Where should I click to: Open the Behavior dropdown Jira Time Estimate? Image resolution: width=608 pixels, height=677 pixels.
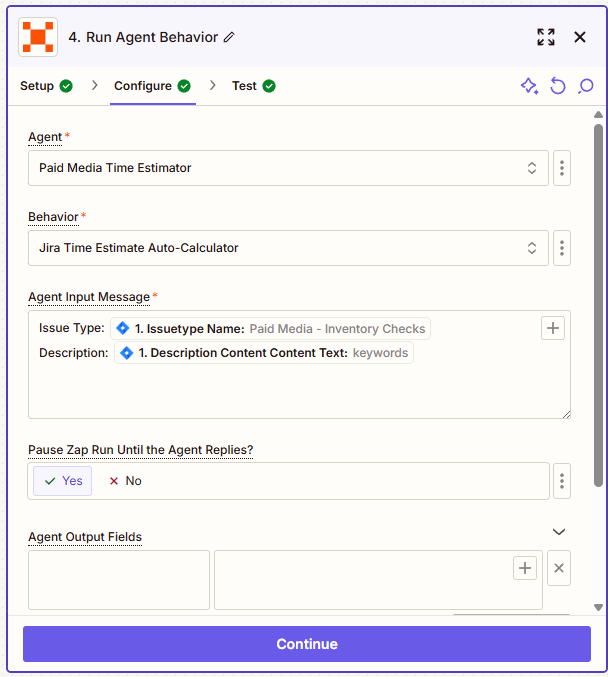pyautogui.click(x=288, y=248)
